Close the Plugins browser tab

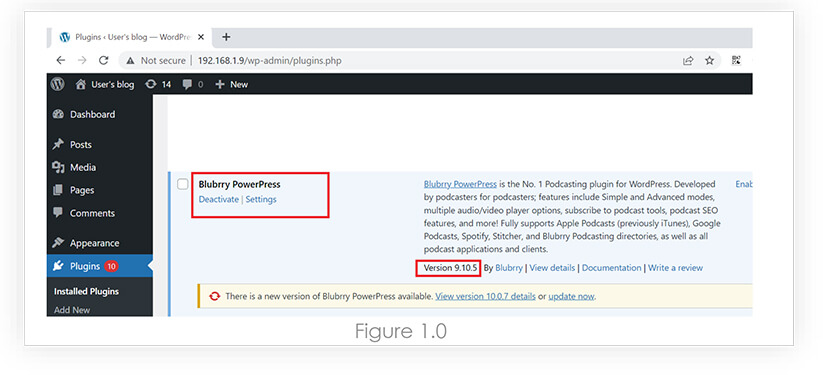pyautogui.click(x=201, y=37)
